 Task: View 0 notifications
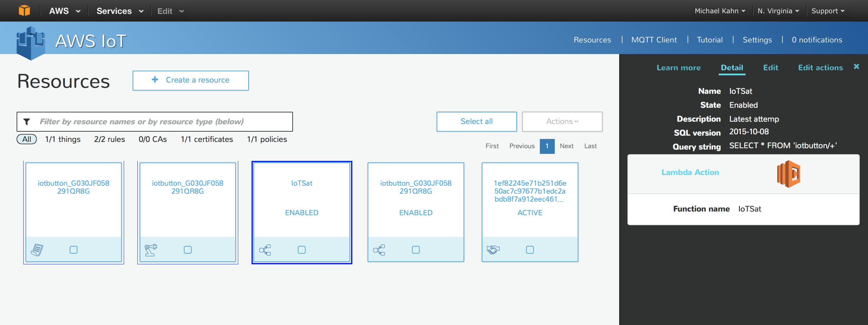click(817, 40)
